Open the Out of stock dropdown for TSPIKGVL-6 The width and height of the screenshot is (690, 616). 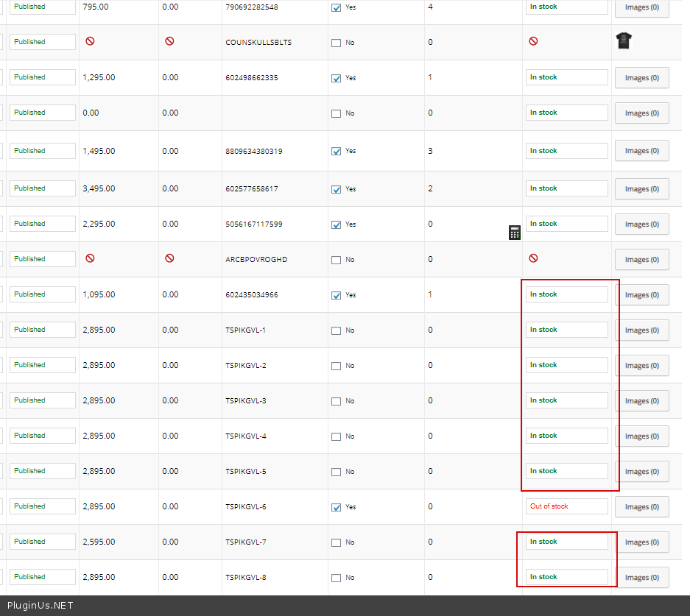click(567, 506)
